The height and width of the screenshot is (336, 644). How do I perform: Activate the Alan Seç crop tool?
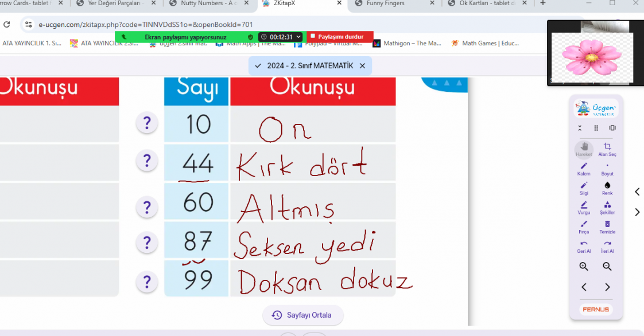(x=607, y=149)
